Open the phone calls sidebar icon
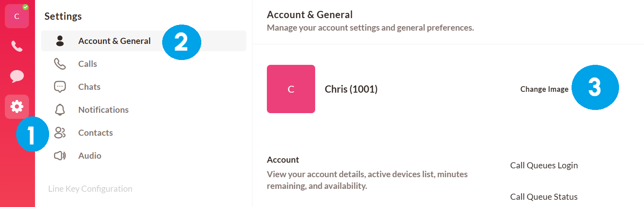The width and height of the screenshot is (644, 207). tap(17, 46)
